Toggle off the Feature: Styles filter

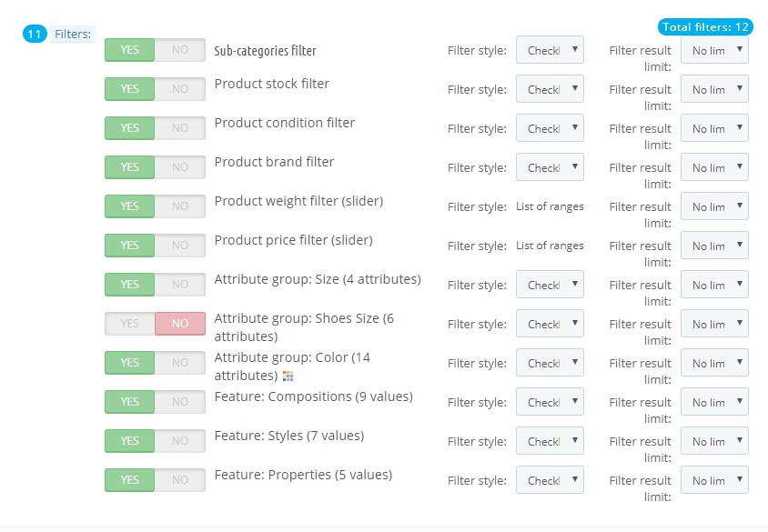tap(179, 441)
